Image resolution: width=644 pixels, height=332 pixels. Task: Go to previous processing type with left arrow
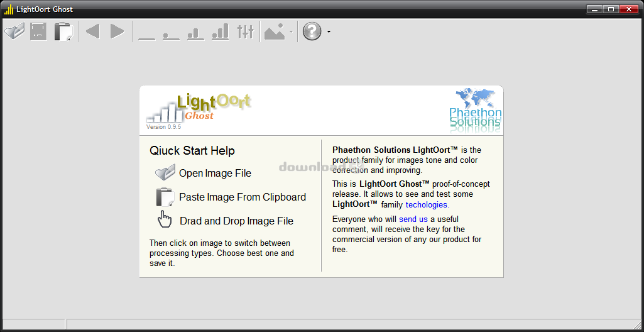coord(93,31)
